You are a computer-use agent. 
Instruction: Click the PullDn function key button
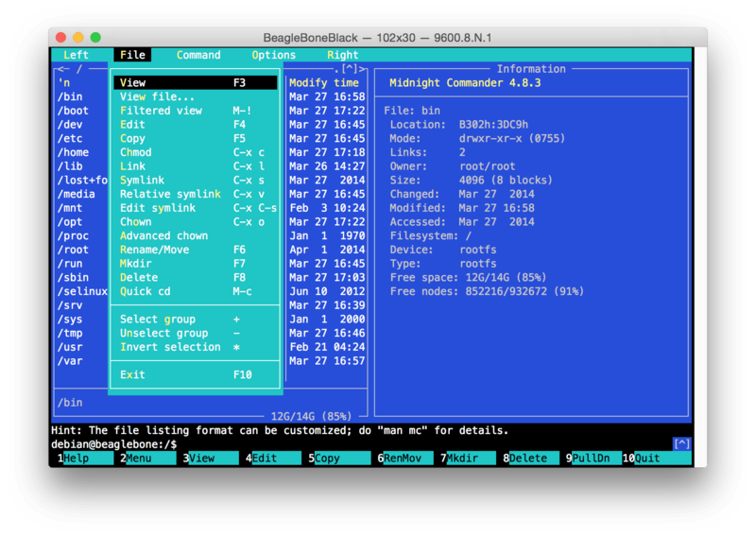[595, 459]
